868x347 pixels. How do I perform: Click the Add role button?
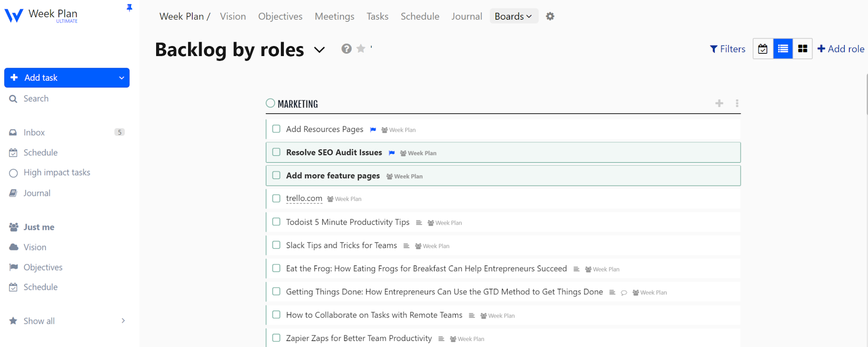(840, 49)
